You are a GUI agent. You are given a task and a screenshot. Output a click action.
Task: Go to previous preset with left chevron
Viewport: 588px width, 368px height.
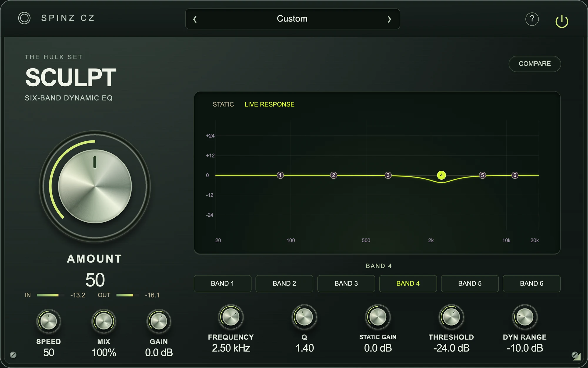(195, 19)
